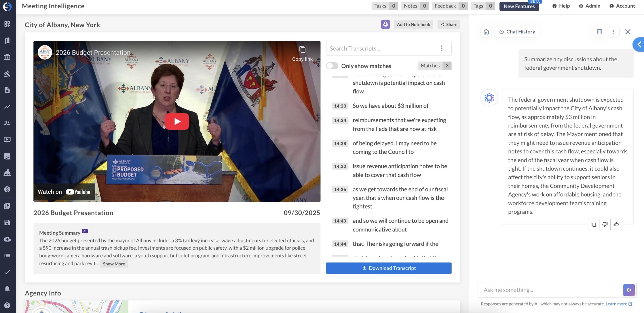
Task: Open the Tasks counter tab
Action: pyautogui.click(x=384, y=6)
